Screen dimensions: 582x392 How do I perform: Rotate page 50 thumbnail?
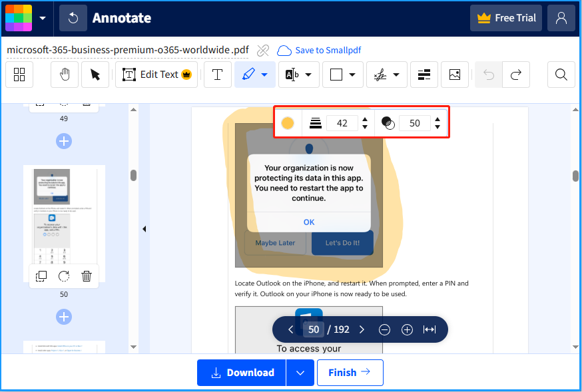[x=64, y=276]
